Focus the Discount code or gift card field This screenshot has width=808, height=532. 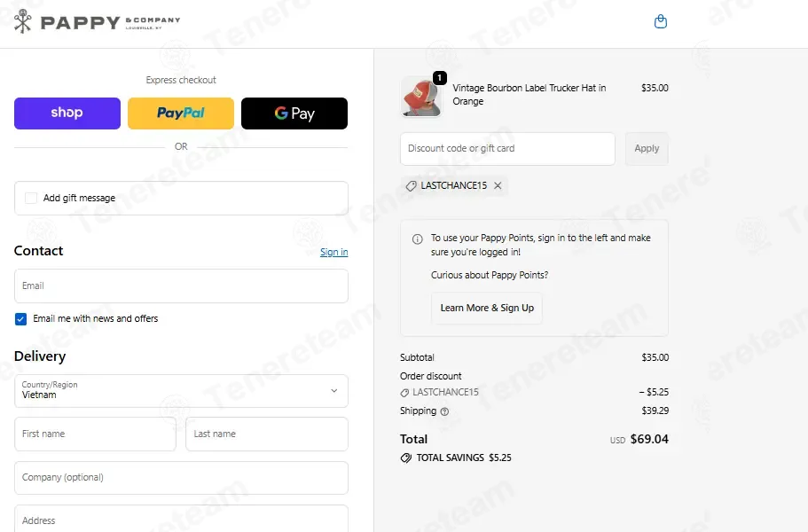[x=507, y=149]
